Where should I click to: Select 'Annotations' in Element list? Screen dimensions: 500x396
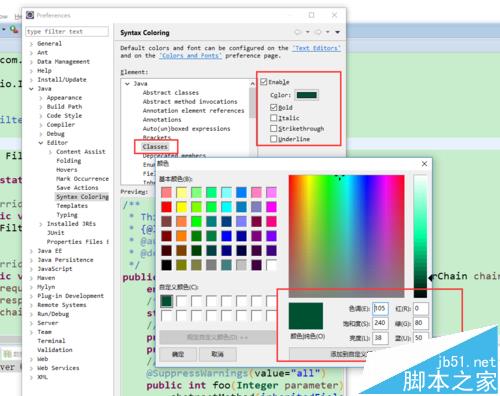162,120
